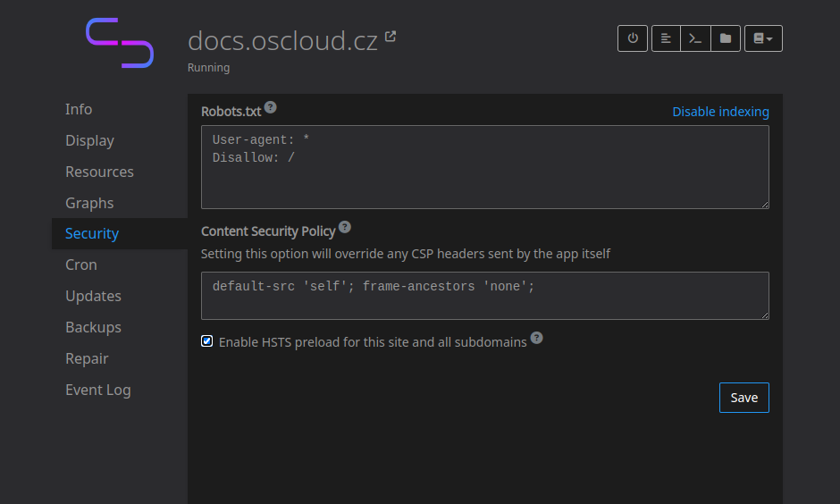Screen dimensions: 840x504
Task: Open the file manager folder icon
Action: (726, 38)
